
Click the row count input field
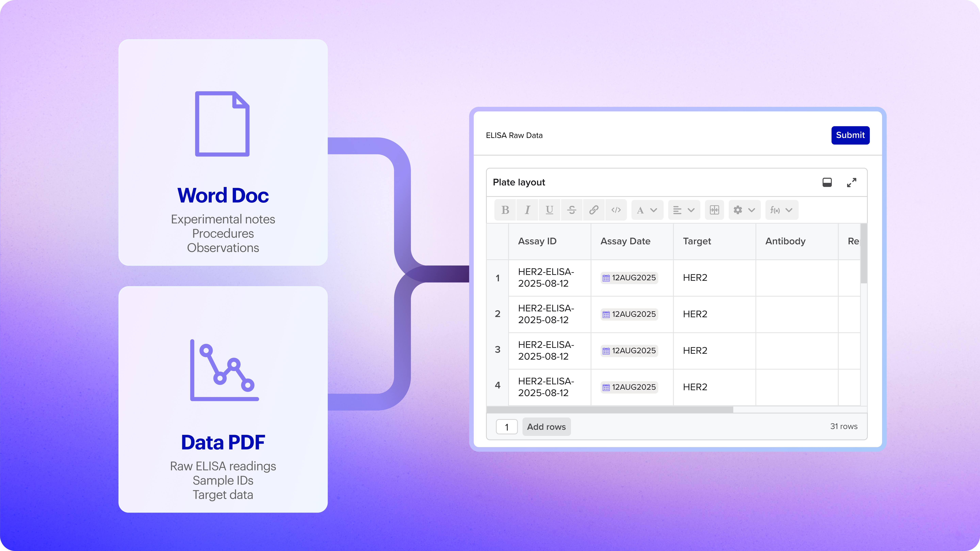click(x=507, y=427)
